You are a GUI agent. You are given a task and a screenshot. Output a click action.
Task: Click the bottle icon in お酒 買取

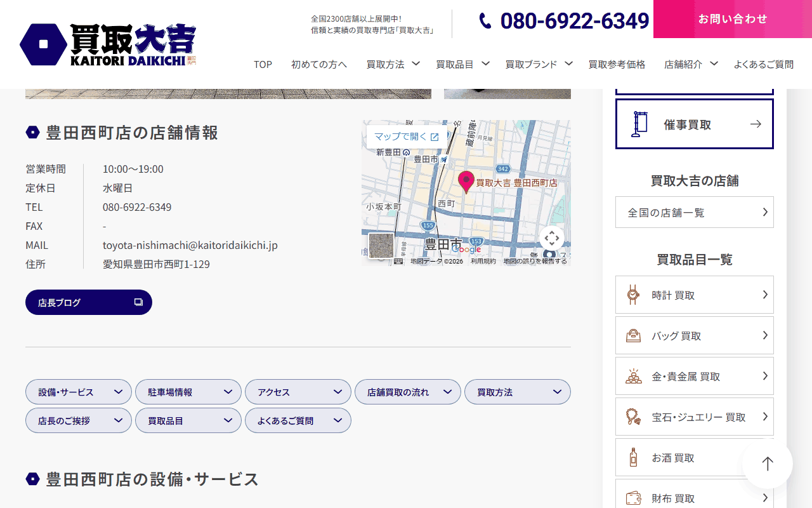(x=632, y=457)
